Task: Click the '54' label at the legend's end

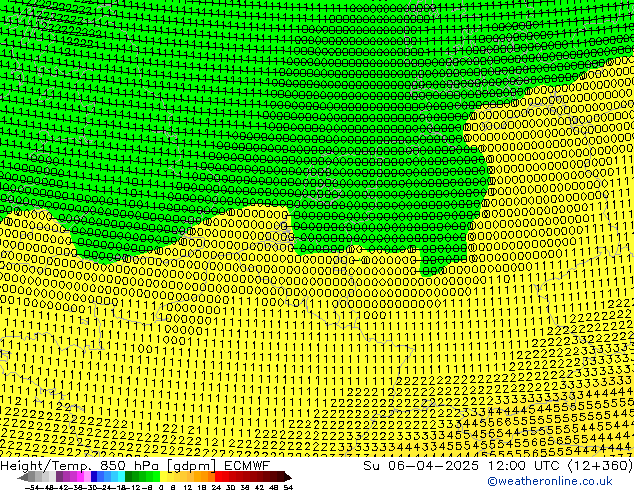Action: [288, 487]
